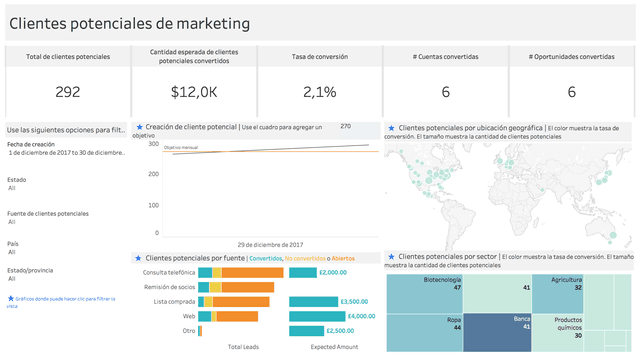
Task: Select the Banca tile in the sector treemap
Action: pos(497,333)
